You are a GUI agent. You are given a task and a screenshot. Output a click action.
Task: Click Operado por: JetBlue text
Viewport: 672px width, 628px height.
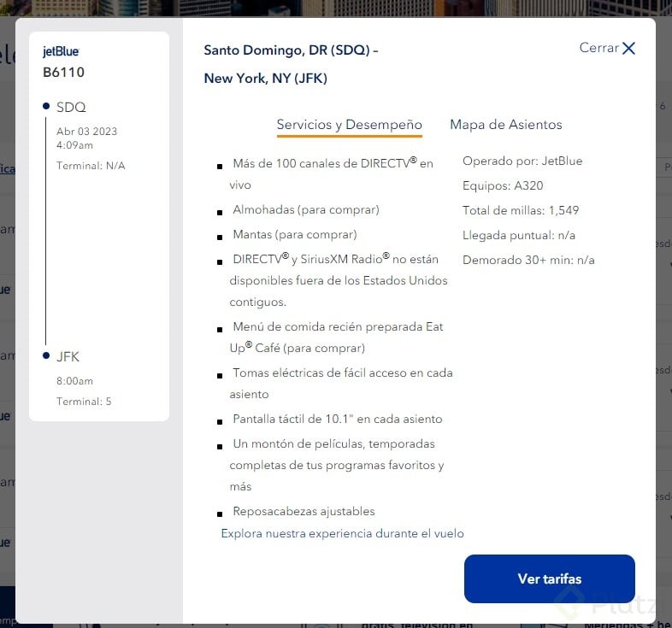pos(522,161)
